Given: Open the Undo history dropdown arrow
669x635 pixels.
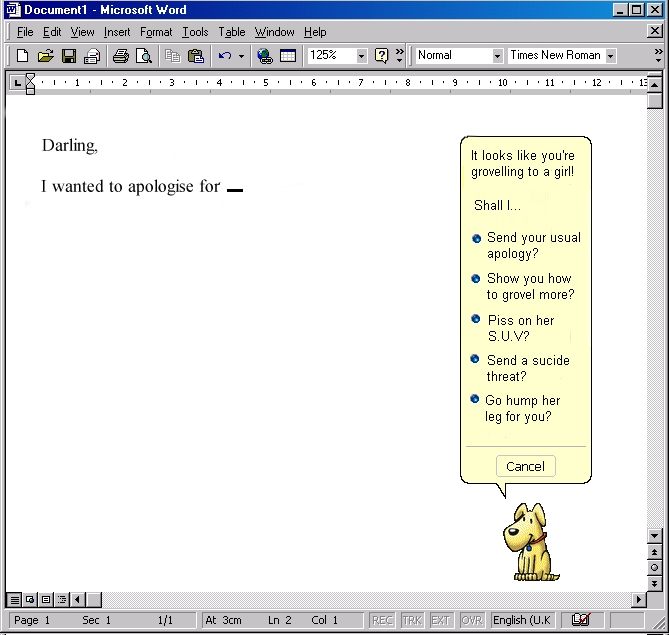Looking at the screenshot, I should pos(241,56).
